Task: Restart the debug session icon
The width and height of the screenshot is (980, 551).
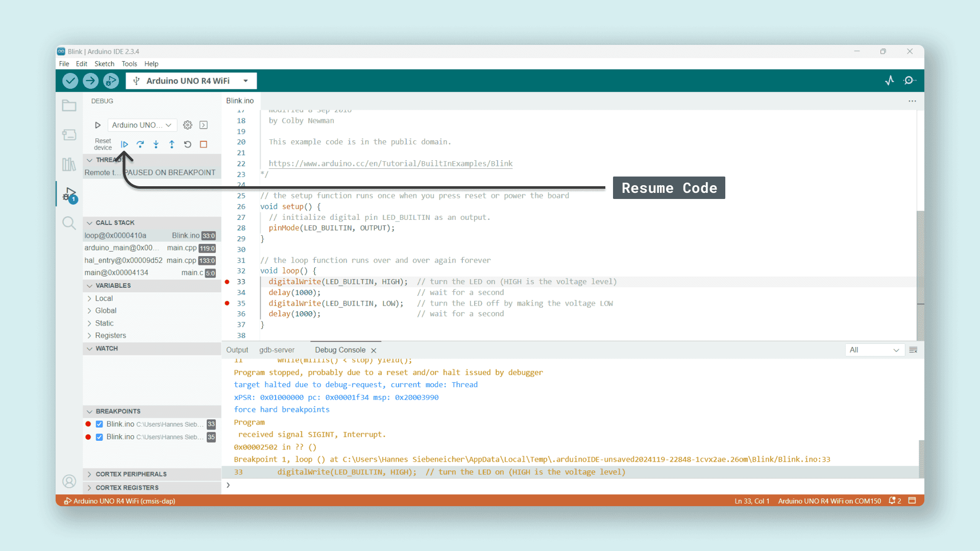Action: (188, 144)
